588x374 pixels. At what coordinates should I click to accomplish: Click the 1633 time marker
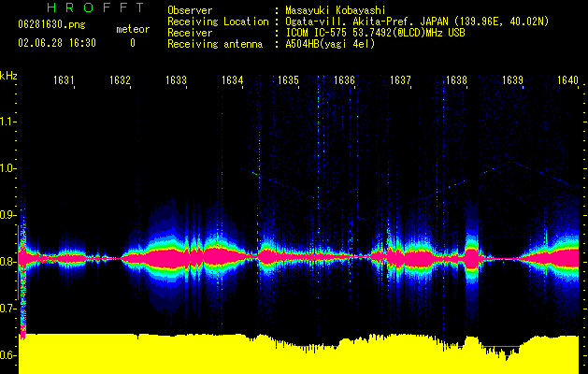click(x=176, y=79)
